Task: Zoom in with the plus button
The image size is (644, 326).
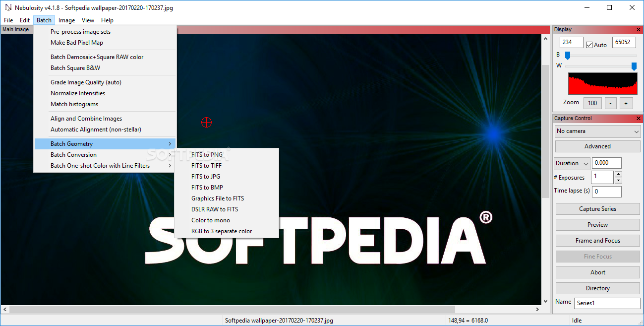Action: click(x=626, y=103)
